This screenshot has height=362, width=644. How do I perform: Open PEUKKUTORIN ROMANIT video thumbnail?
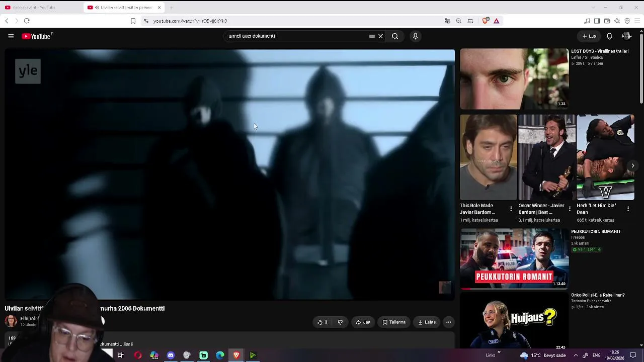point(514,259)
